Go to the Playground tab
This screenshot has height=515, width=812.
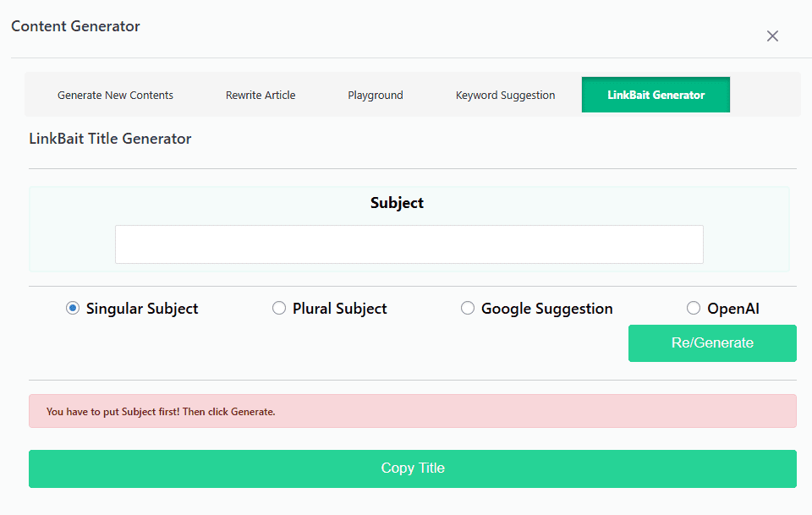(x=376, y=96)
